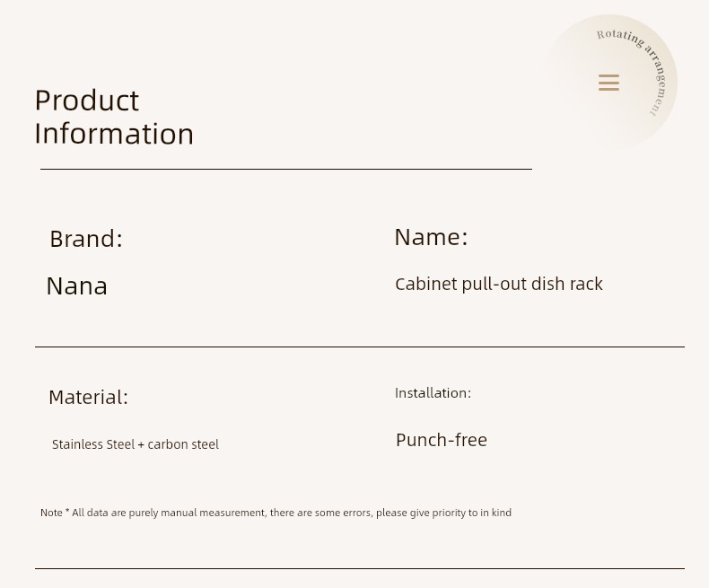Click the 'Material:' label
709x588 pixels.
88,397
